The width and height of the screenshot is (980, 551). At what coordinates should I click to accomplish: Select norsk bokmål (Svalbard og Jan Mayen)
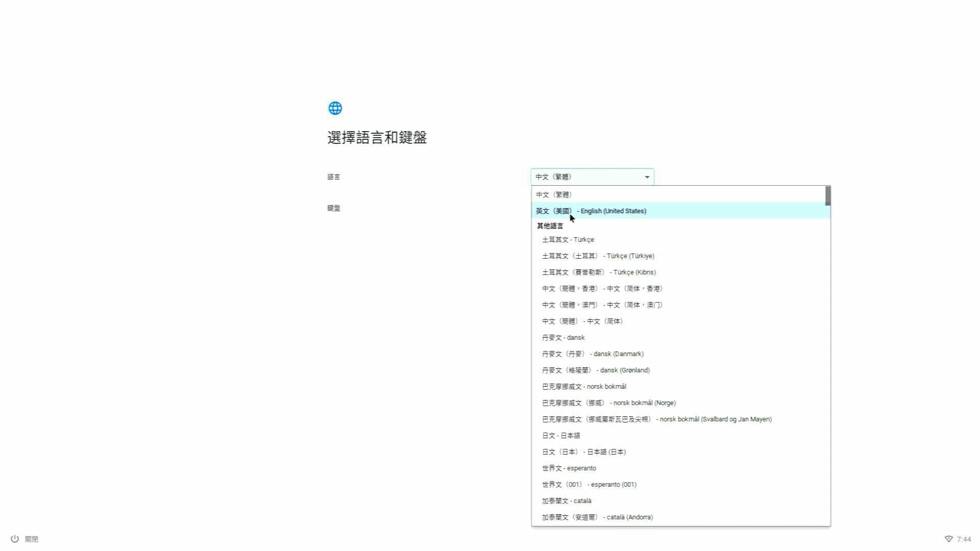click(x=656, y=419)
